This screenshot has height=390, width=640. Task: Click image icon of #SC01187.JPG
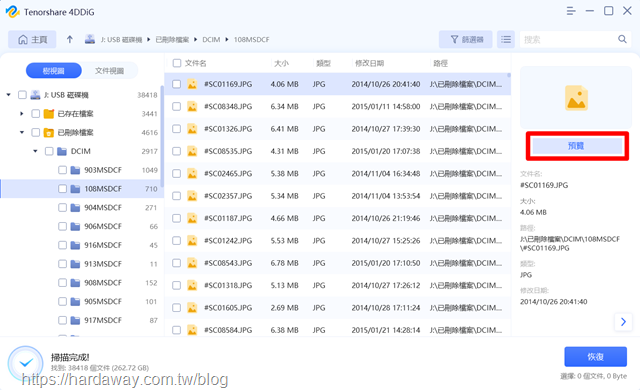point(192,219)
